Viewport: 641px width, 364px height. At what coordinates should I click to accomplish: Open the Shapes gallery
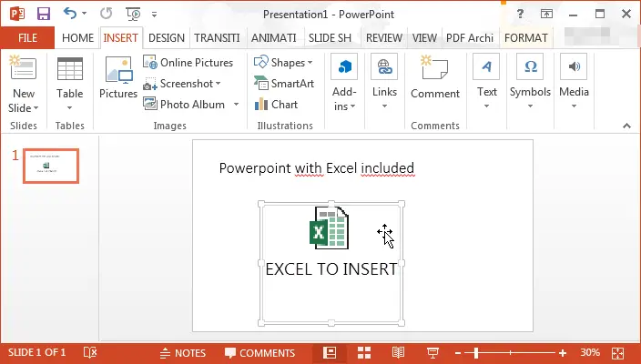pyautogui.click(x=283, y=63)
